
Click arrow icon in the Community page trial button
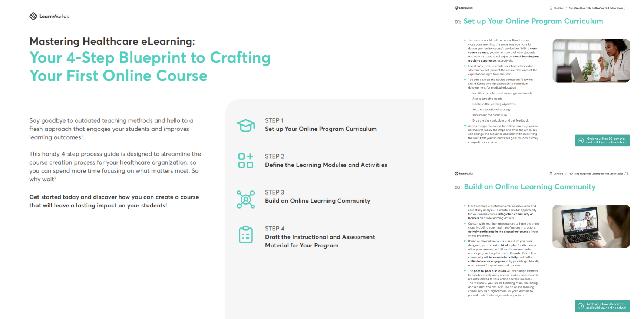coord(581,306)
